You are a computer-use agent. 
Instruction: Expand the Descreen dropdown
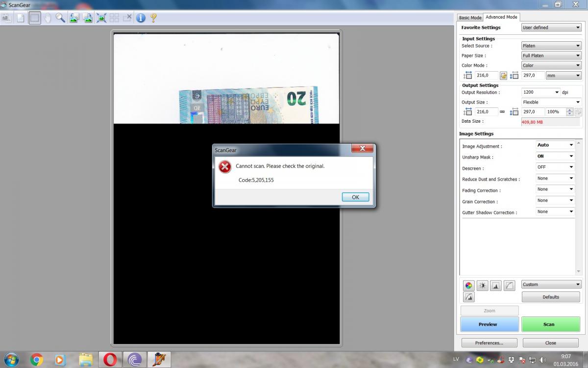pyautogui.click(x=555, y=167)
